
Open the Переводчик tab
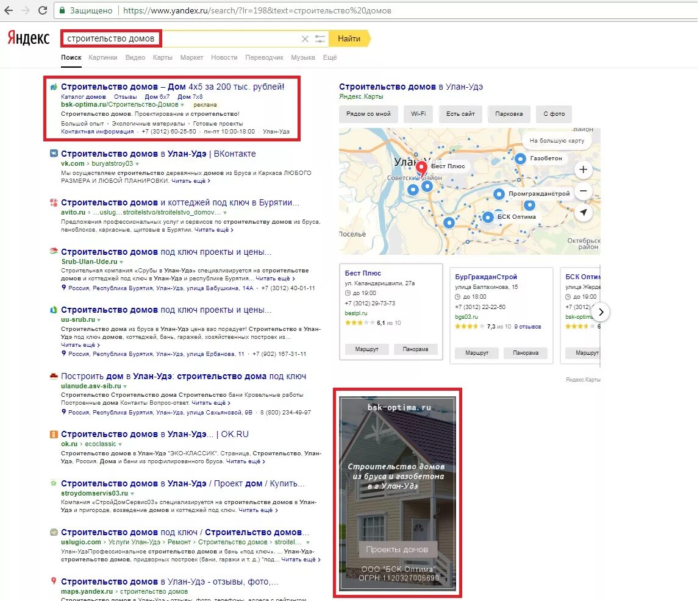[264, 57]
